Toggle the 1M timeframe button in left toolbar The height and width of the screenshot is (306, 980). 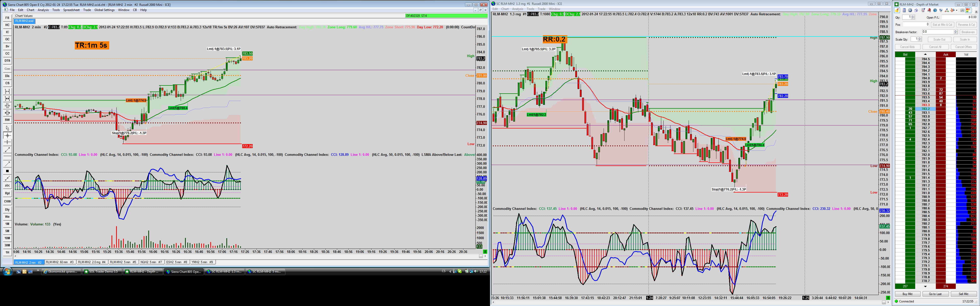[7, 224]
